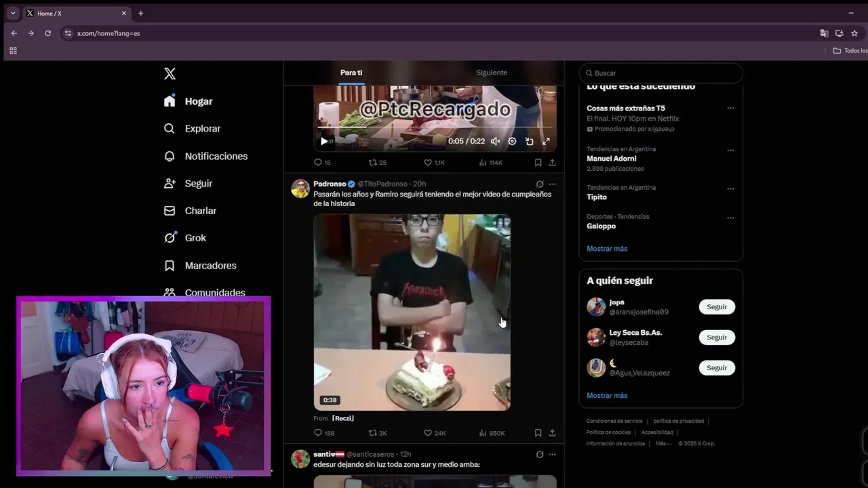Seek on PtcRecargado video progress bar
The image size is (868, 488).
point(435,127)
